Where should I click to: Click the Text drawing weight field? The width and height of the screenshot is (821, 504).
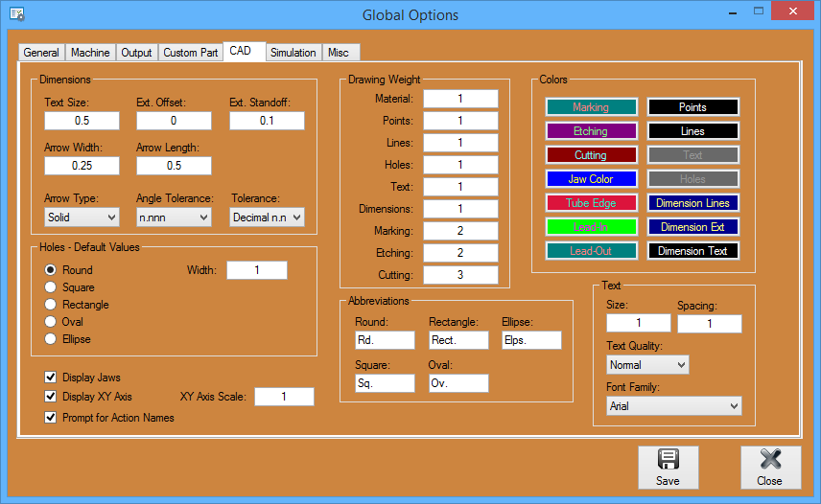(x=460, y=187)
